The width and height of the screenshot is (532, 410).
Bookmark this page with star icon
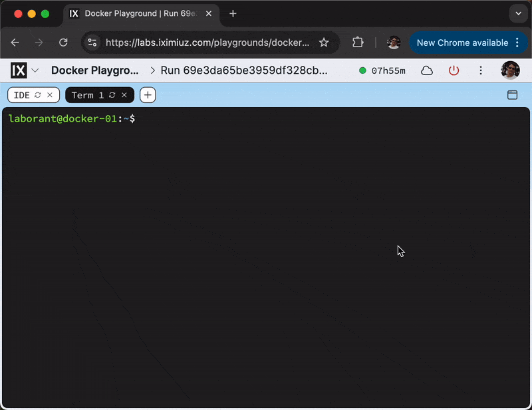click(324, 43)
